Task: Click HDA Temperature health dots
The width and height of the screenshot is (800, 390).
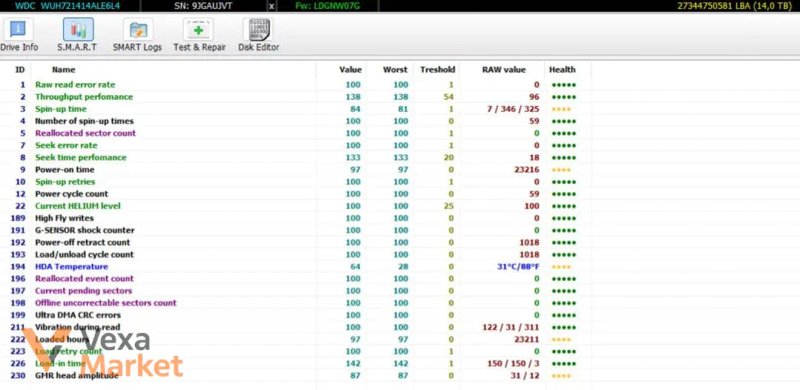Action: coord(561,267)
